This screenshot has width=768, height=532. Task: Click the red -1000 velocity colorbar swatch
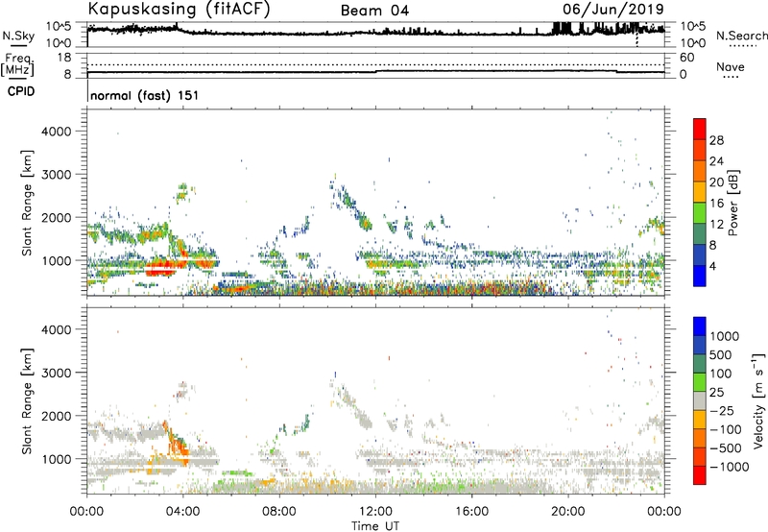pos(700,475)
